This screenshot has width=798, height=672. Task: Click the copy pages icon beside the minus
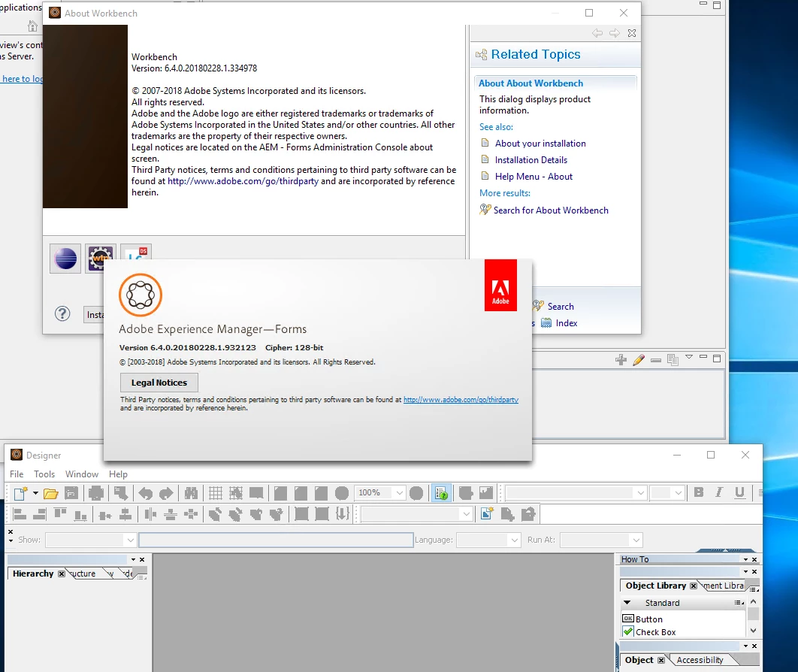[673, 360]
